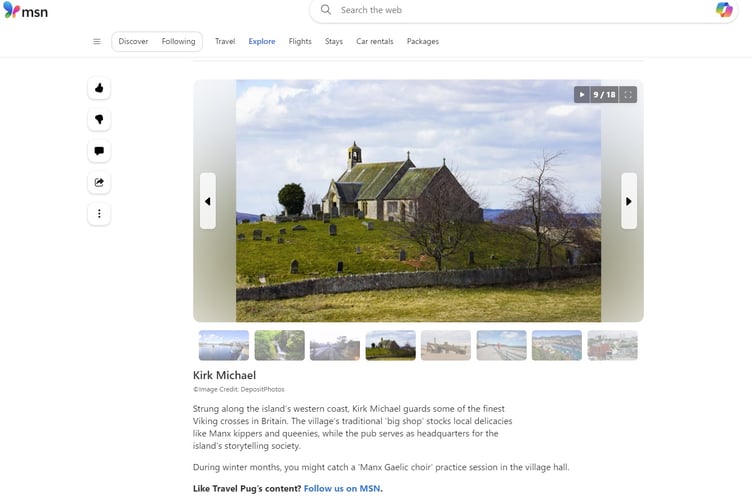Click the Follow us on MSN link
The image size is (752, 500).
pyautogui.click(x=342, y=488)
